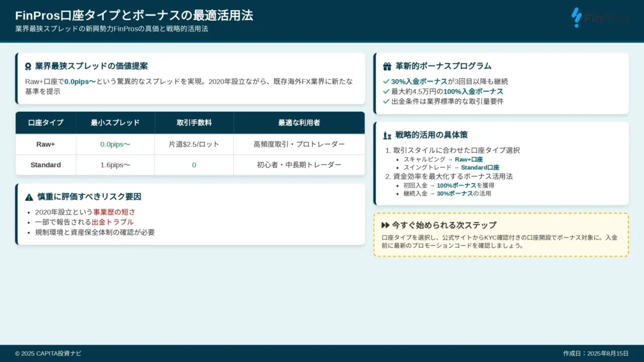Viewport: 644px width, 362px height.
Task: Click the award icon beside 業界最狭スプレッドの価値提案
Action: [28, 66]
